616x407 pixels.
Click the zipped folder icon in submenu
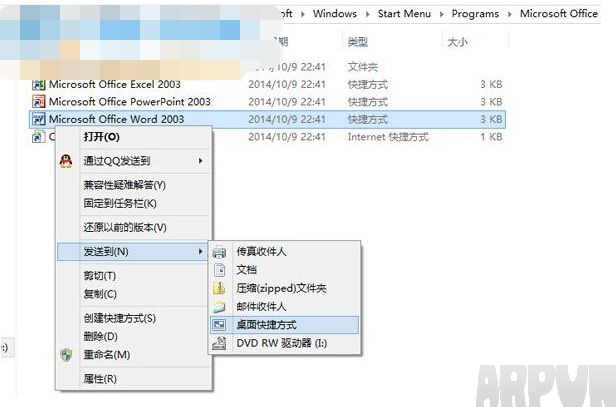click(x=219, y=288)
